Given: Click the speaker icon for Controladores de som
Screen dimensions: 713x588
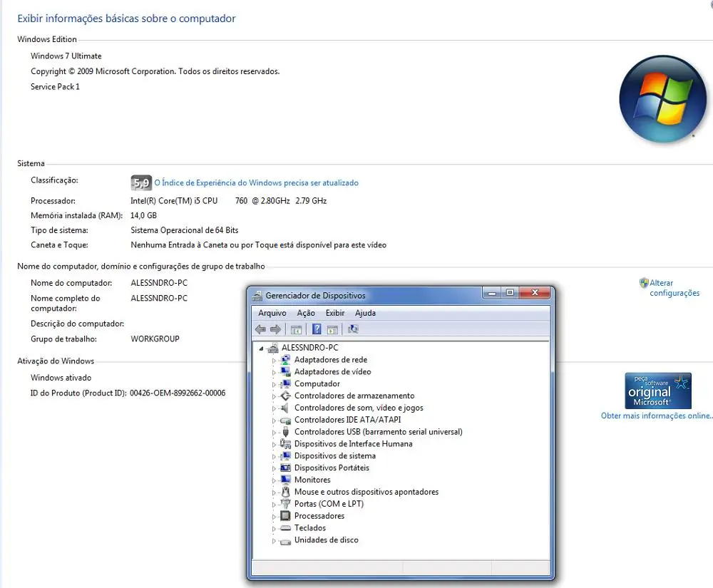Looking at the screenshot, I should pos(285,408).
